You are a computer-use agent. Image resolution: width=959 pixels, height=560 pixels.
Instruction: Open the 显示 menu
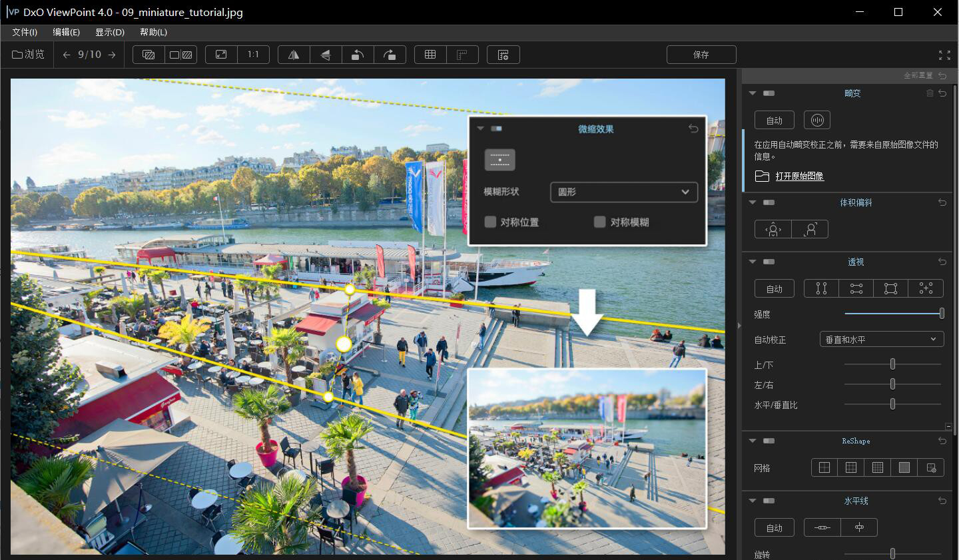109,31
